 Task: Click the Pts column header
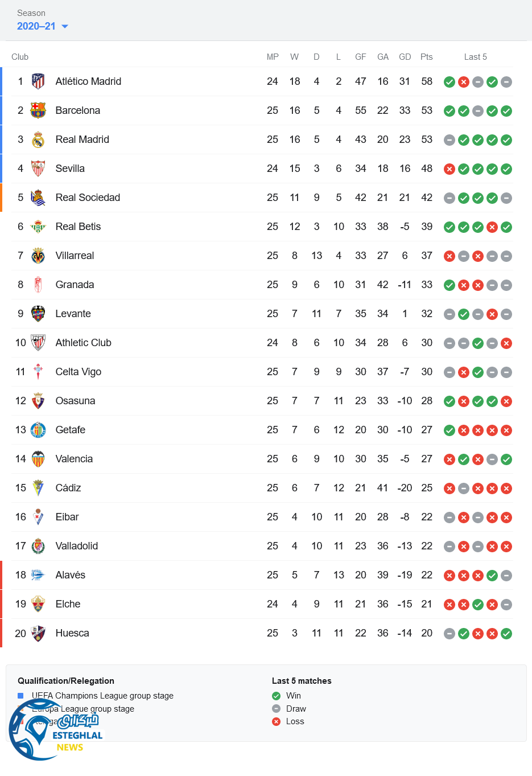pyautogui.click(x=427, y=57)
